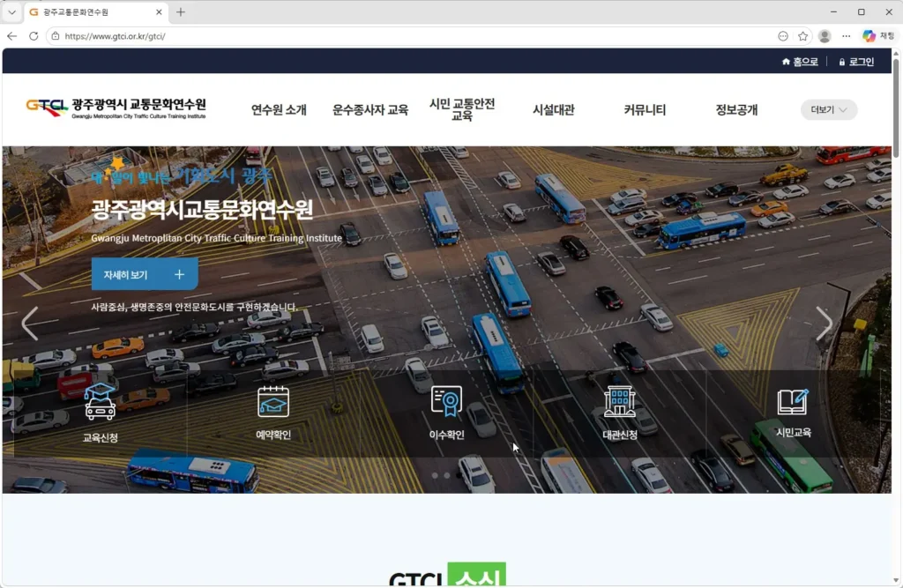Click the 로그인 link
The image size is (903, 588).
click(x=856, y=62)
